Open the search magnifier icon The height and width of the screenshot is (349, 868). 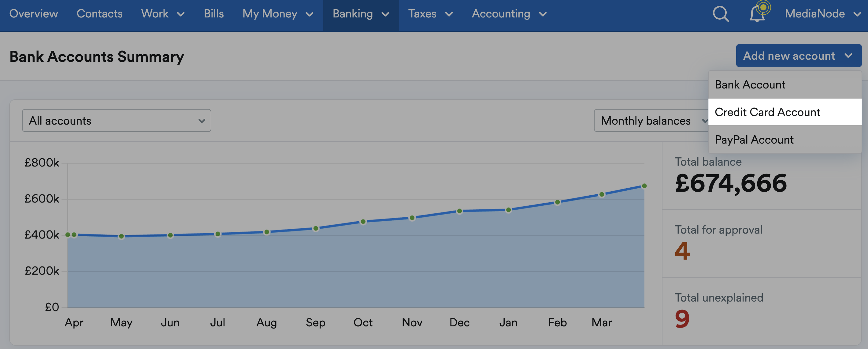tap(721, 14)
